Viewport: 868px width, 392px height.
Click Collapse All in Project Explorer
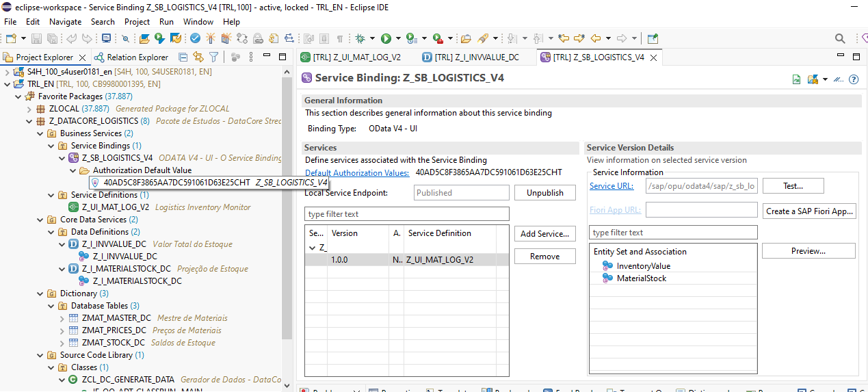click(x=183, y=57)
